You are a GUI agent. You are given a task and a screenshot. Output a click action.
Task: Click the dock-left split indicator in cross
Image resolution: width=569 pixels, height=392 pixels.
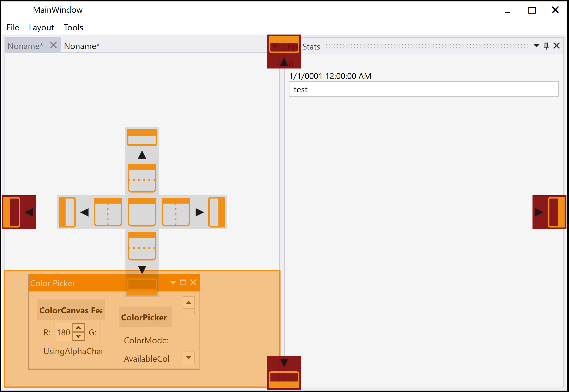108,212
